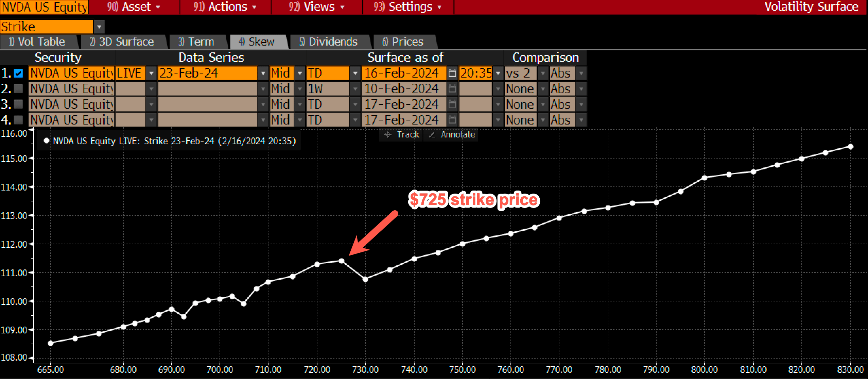
Task: Open the Strike type dropdown arrow
Action: click(99, 27)
